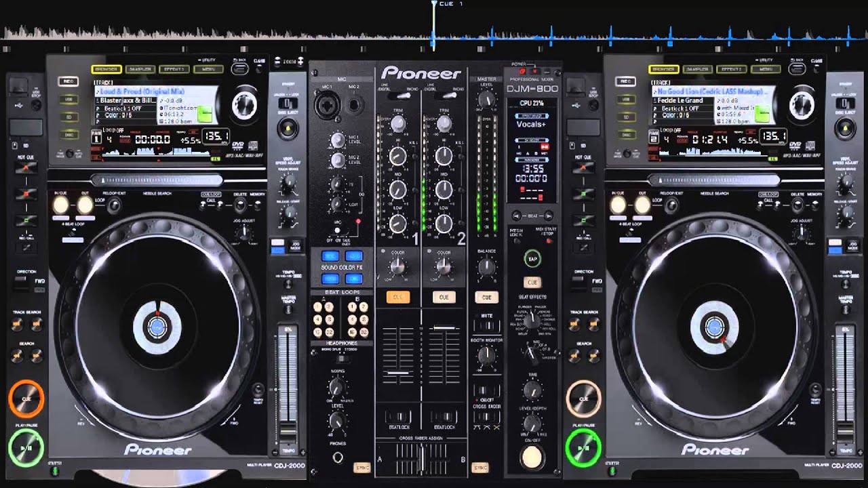The image size is (868, 488).
Task: Trigger green hot cue pad on left deck
Action: coord(27,220)
